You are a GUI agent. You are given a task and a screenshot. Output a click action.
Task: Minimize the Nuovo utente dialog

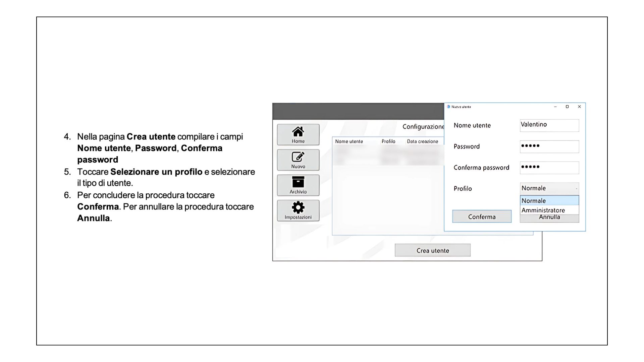pos(555,107)
